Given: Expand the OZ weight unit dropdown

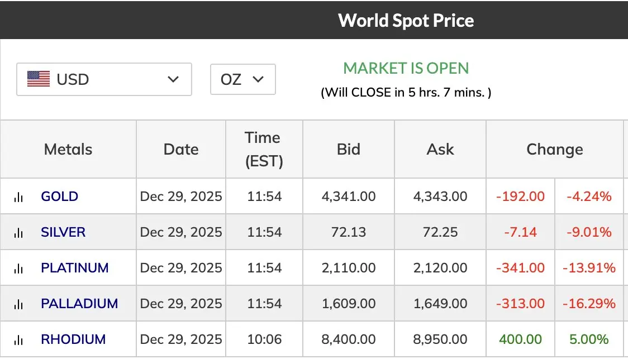Looking at the screenshot, I should click(242, 79).
